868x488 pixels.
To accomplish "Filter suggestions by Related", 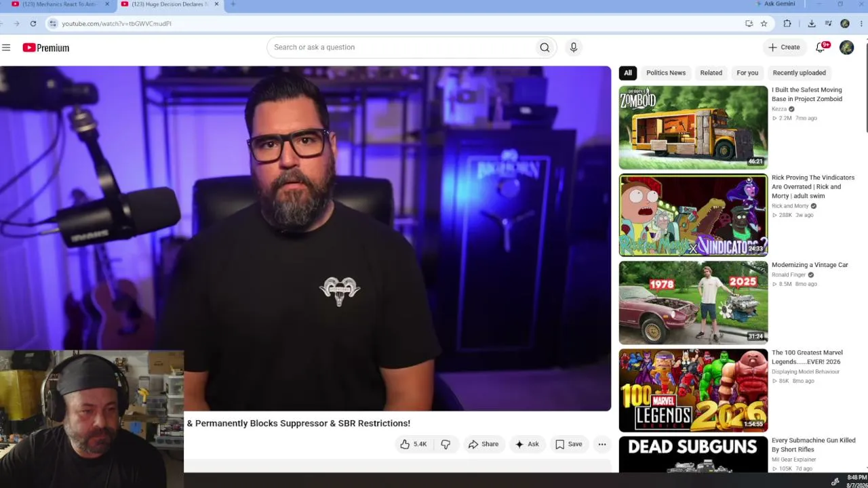I will pyautogui.click(x=711, y=73).
